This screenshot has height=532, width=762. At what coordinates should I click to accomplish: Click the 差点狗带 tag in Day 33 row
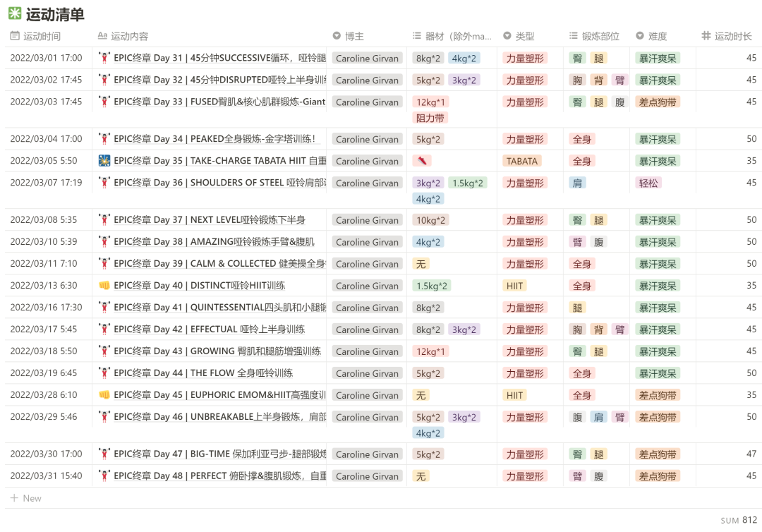tap(658, 102)
